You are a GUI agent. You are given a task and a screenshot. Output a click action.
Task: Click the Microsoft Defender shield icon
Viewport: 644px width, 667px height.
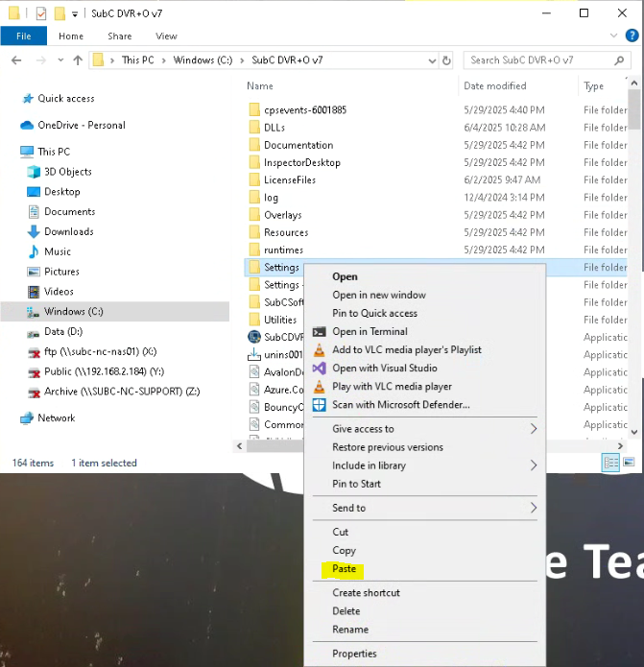[320, 405]
